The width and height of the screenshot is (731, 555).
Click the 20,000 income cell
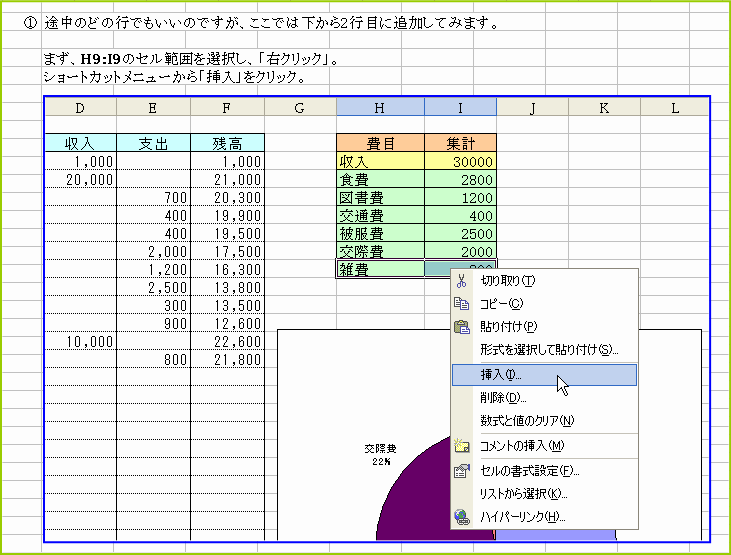click(x=80, y=180)
